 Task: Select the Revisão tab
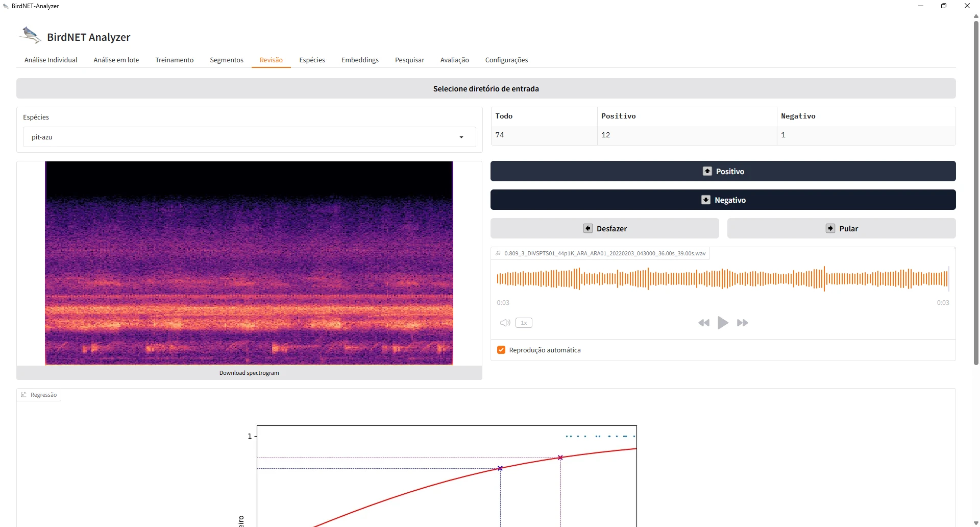click(x=271, y=60)
